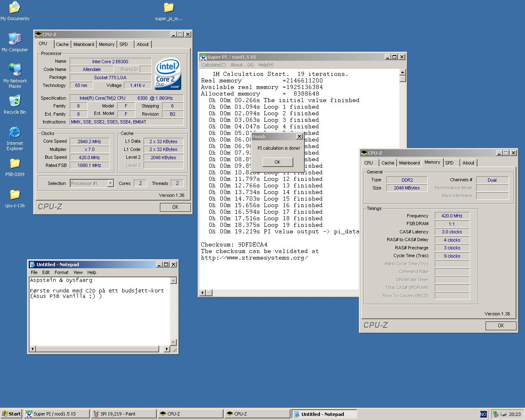Open My Computer desktop icon
Viewport: 525px width, 420px height.
15,42
